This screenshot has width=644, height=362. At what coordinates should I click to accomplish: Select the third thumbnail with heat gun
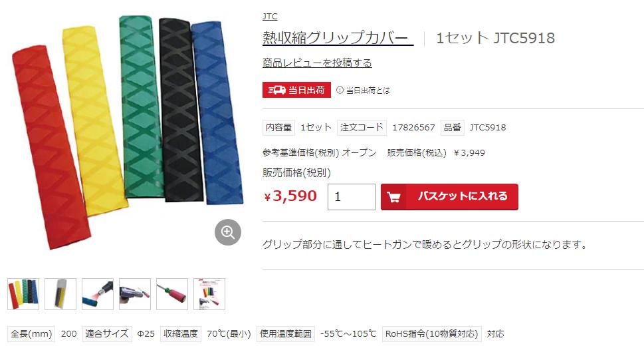(x=98, y=294)
